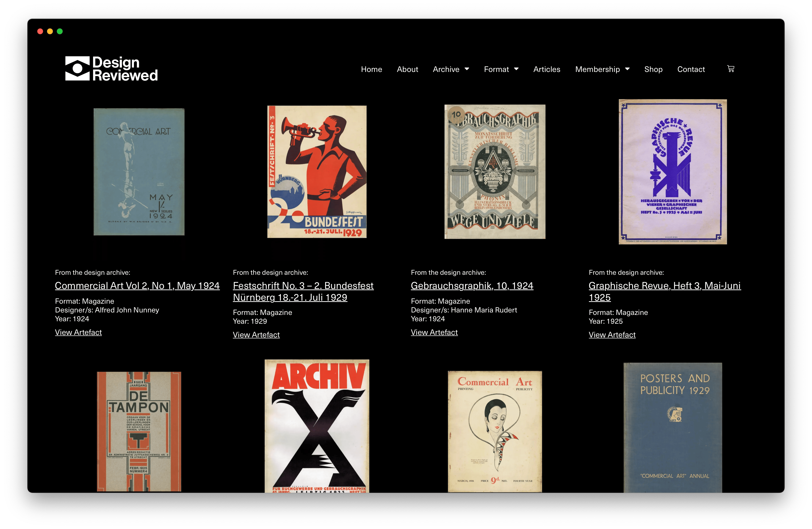Select the blue Commercial Art 1924 cover
Screen dimensions: 812x529
pyautogui.click(x=139, y=172)
